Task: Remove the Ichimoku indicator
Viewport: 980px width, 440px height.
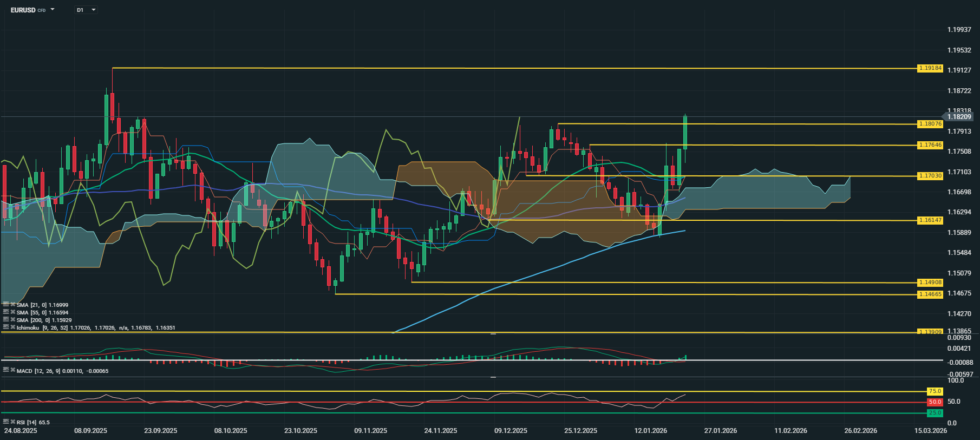Action: (12, 327)
